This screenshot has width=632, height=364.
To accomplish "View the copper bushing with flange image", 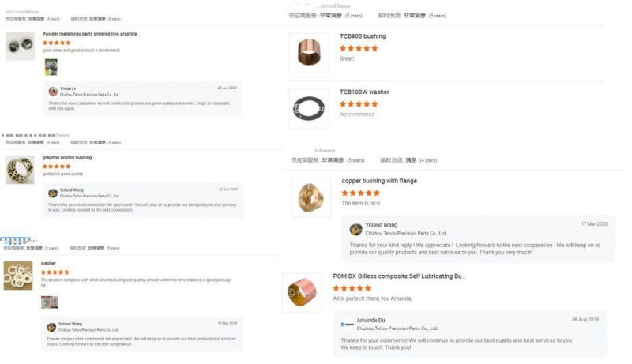I will pyautogui.click(x=310, y=197).
